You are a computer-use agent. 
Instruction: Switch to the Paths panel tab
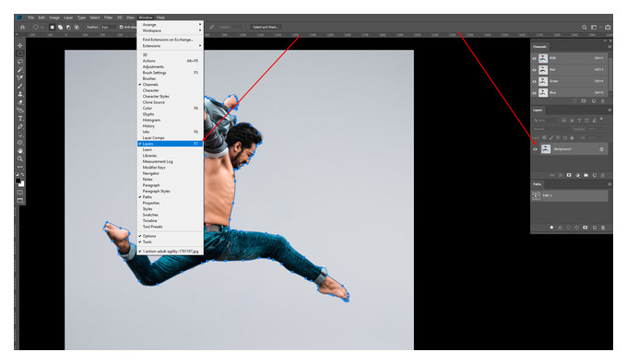point(537,184)
